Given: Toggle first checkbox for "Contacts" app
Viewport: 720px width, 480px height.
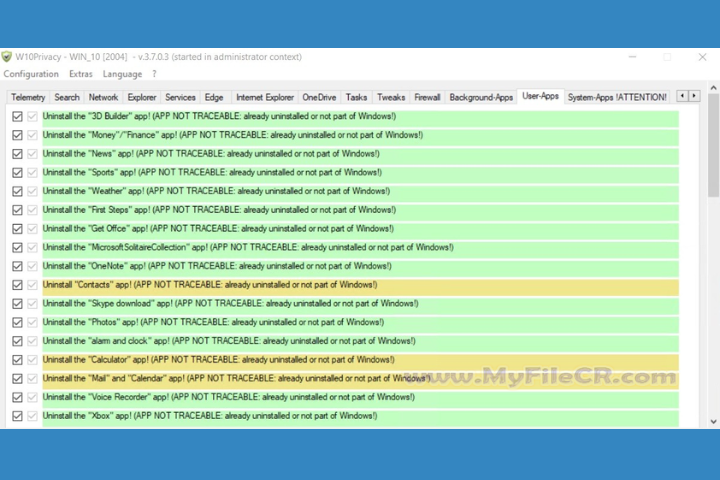Looking at the screenshot, I should (x=17, y=285).
